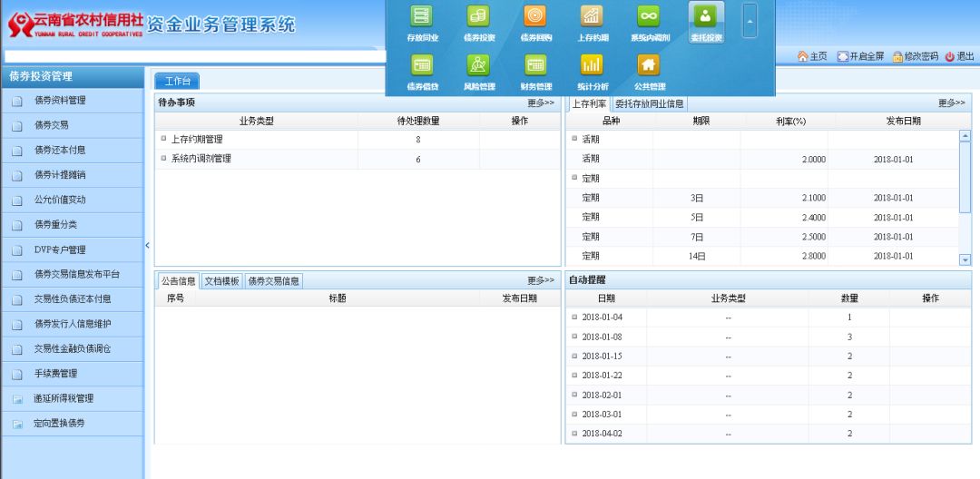This screenshot has height=479, width=980.
Task: Click 更多>> in the 待办事项 panel
Action: click(541, 103)
